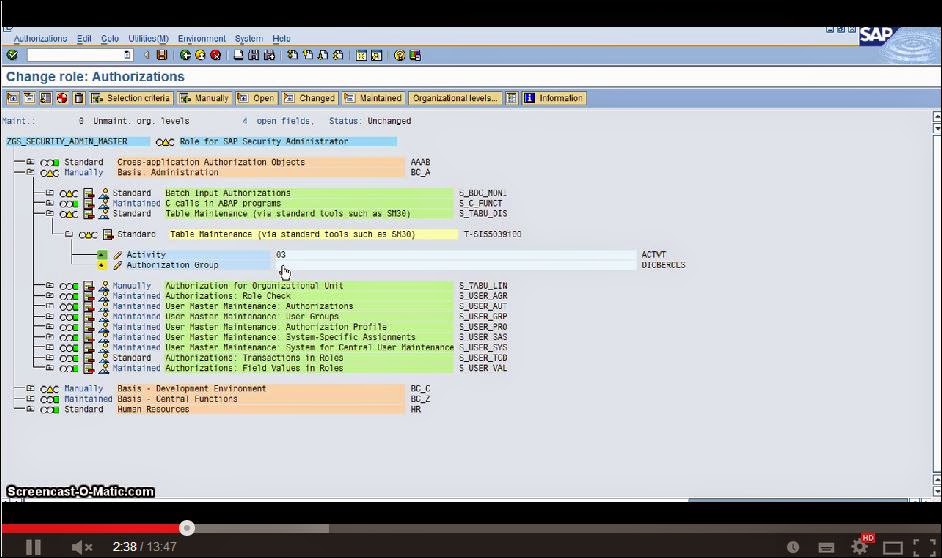Click the Activity value field showing 03
The image size is (942, 558).
coord(453,255)
